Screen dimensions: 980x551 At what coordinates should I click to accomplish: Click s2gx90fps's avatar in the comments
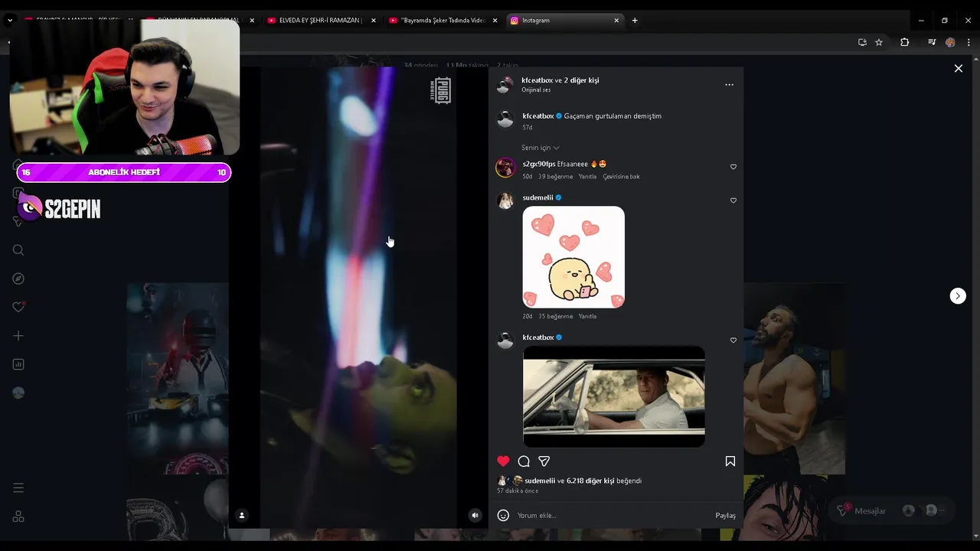[x=505, y=168]
